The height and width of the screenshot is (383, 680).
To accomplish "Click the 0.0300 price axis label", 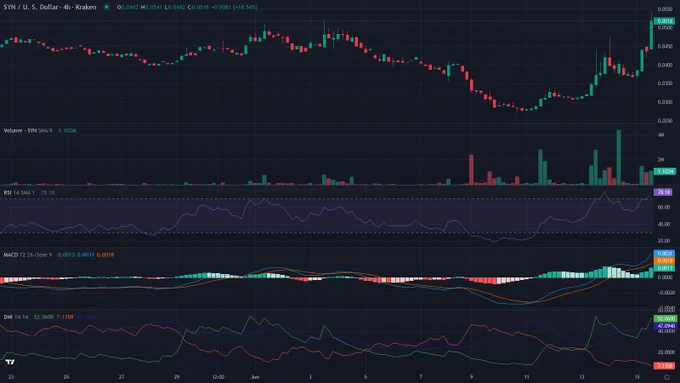I will 665,102.
